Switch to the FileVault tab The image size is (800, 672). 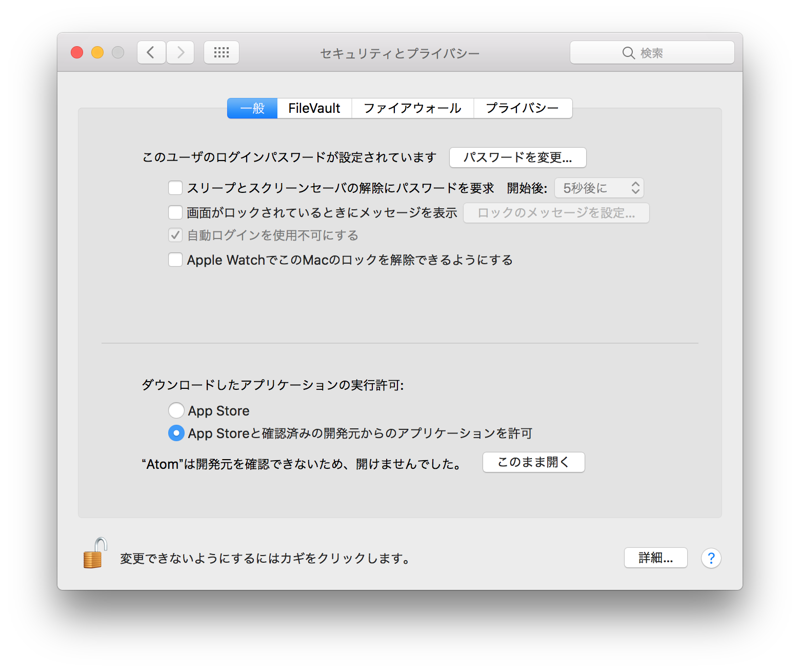tap(314, 108)
